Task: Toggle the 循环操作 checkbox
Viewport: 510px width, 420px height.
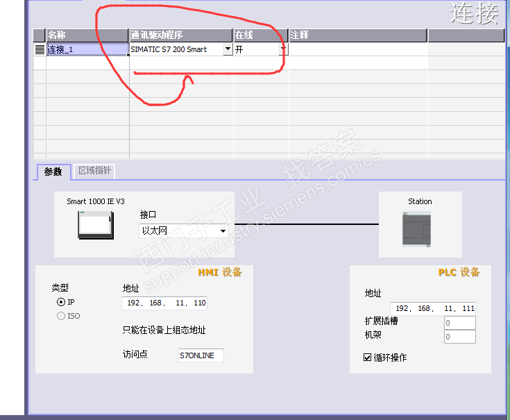Action: click(x=367, y=358)
